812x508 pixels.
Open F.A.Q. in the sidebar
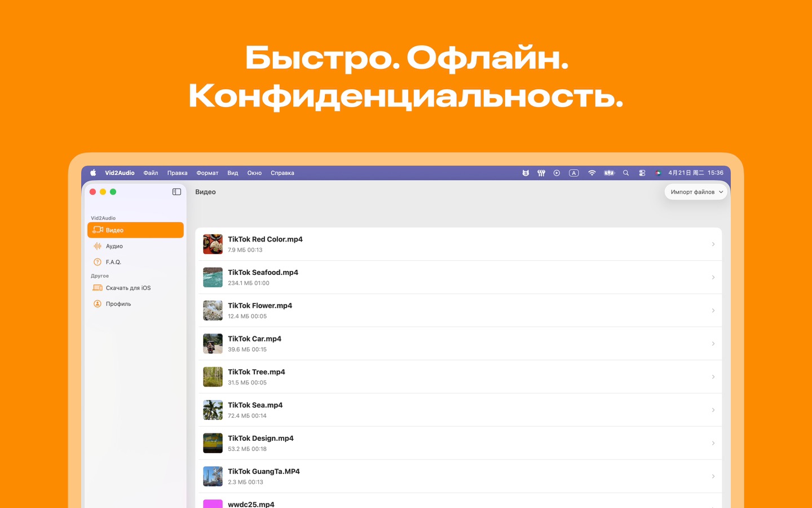click(135, 262)
